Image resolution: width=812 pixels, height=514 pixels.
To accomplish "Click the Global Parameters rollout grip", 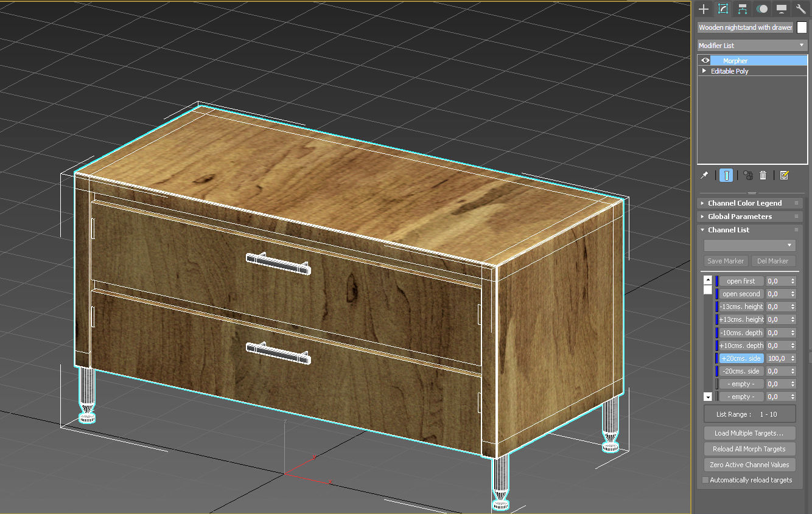I will coord(796,217).
